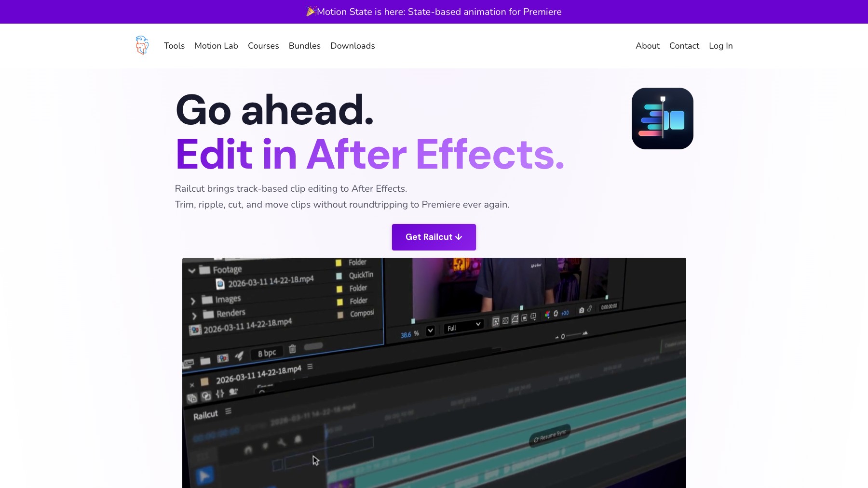Click the blue play arrow icon

coord(204,476)
